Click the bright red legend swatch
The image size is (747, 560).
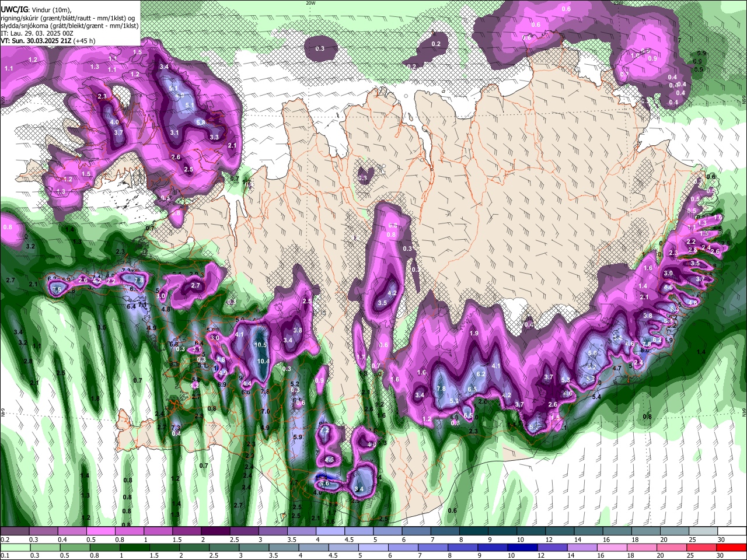click(x=731, y=547)
